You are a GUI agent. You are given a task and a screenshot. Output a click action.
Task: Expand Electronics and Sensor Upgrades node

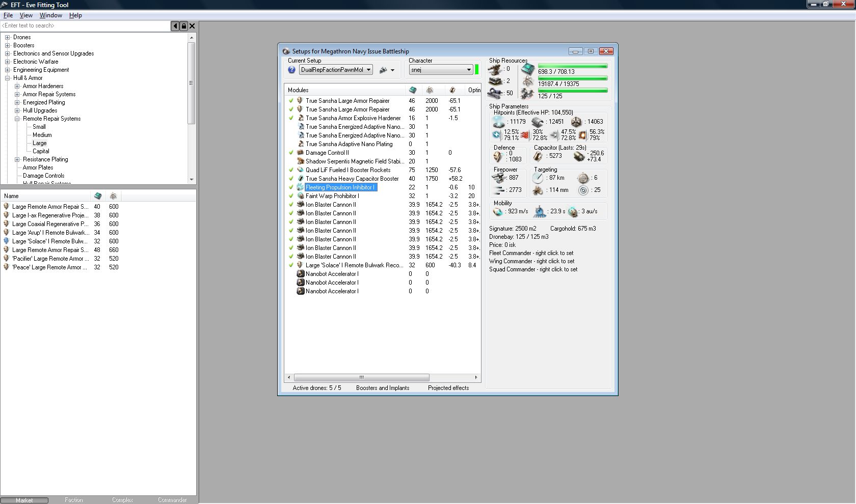tap(8, 53)
